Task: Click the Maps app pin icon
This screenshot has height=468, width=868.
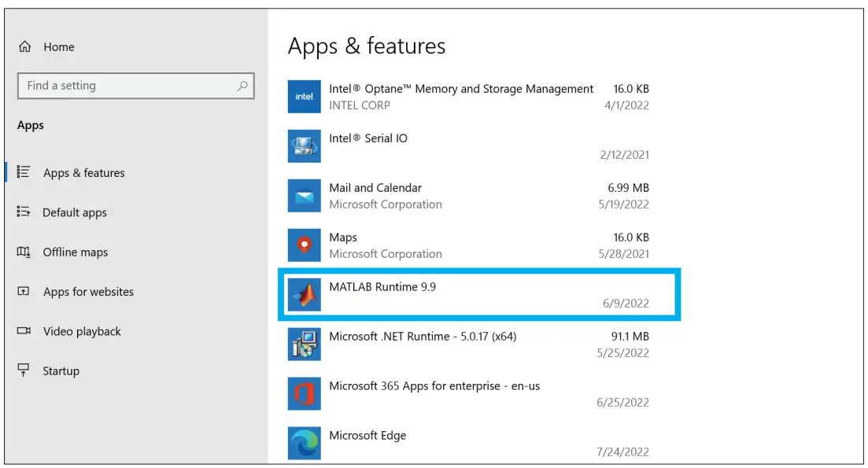Action: coord(305,245)
